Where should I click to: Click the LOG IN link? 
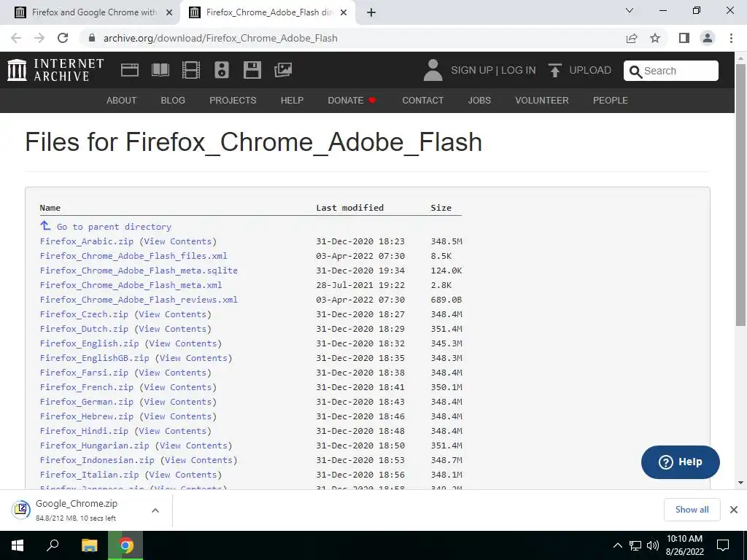pyautogui.click(x=519, y=71)
